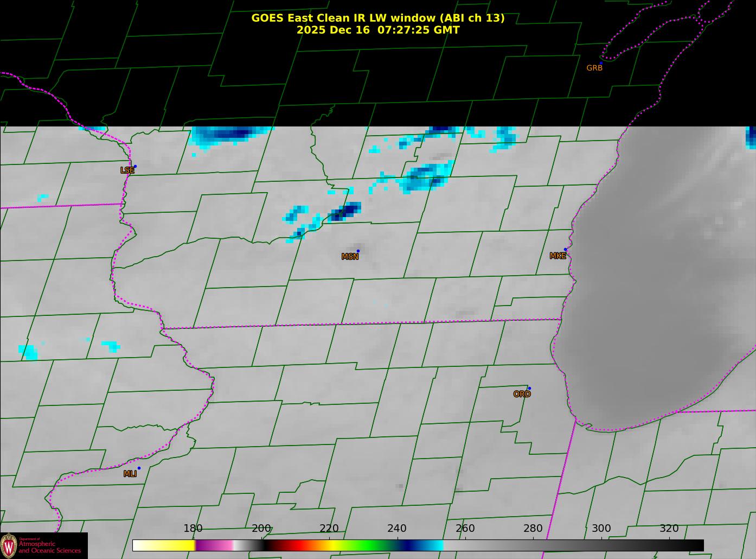Click the 320 label on temperature scale
This screenshot has height=559, width=756.
[x=669, y=529]
